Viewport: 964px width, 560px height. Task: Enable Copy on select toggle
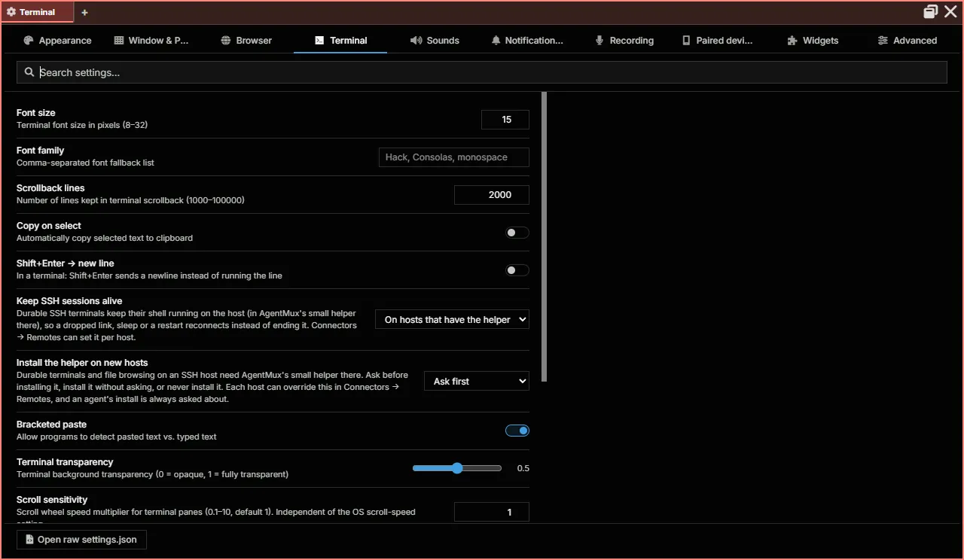pyautogui.click(x=517, y=233)
